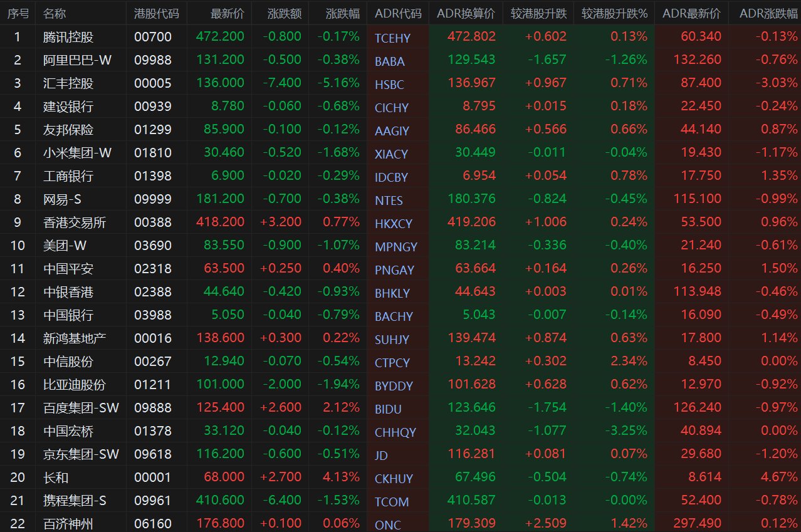Click the 长和 name cell
This screenshot has width=801, height=532.
click(56, 477)
